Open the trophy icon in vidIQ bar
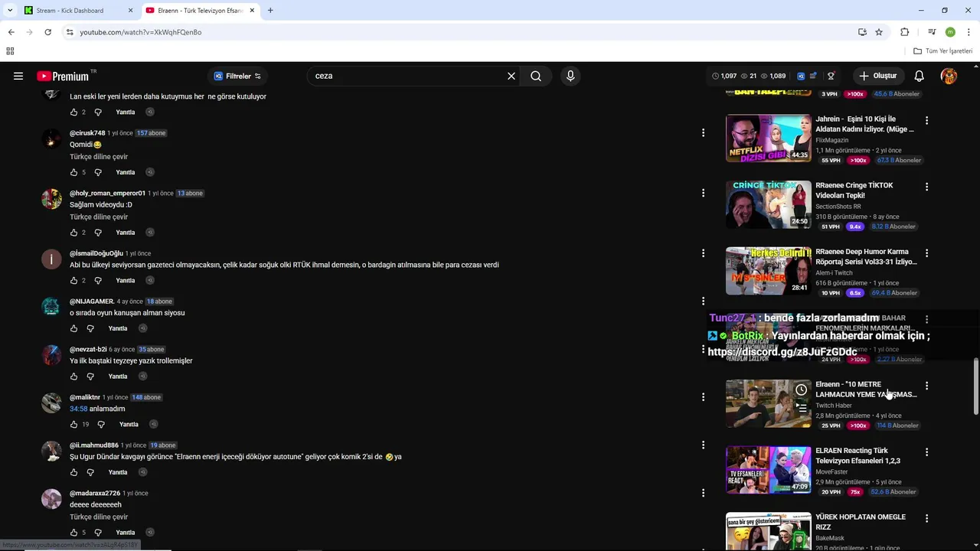Image resolution: width=980 pixels, height=551 pixels. point(831,76)
